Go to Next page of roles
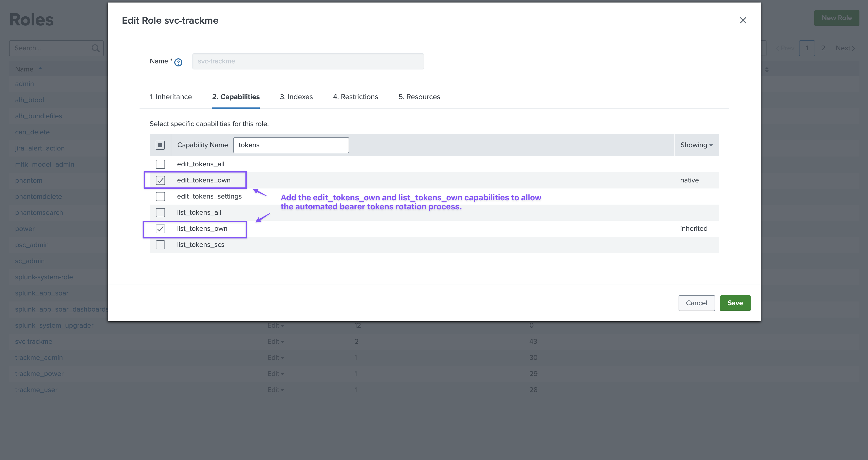 point(845,48)
